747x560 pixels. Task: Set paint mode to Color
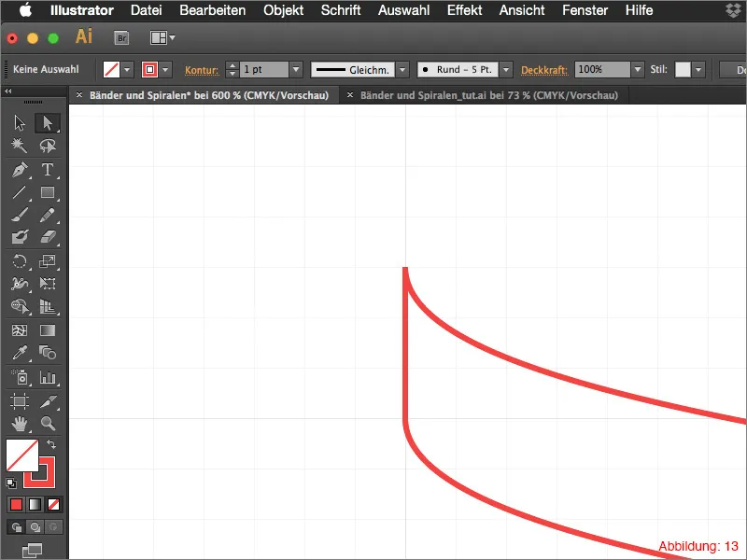click(16, 504)
